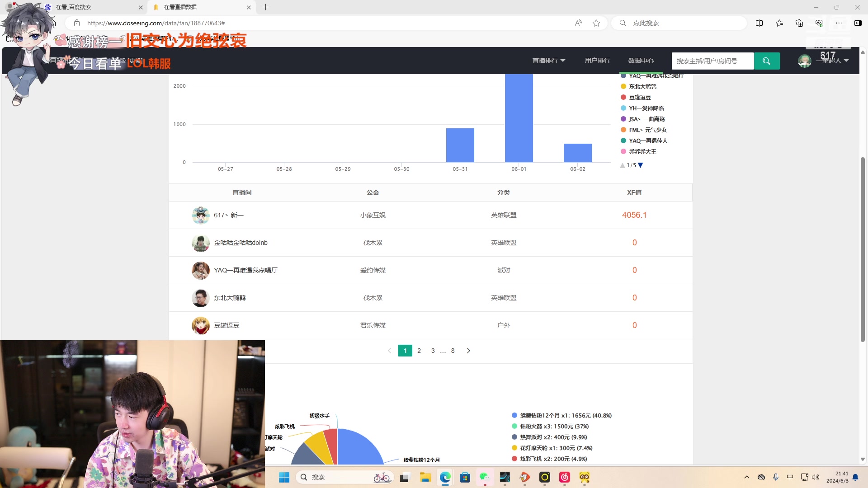Toggle 豆罐逗豆 legend series

click(x=636, y=98)
